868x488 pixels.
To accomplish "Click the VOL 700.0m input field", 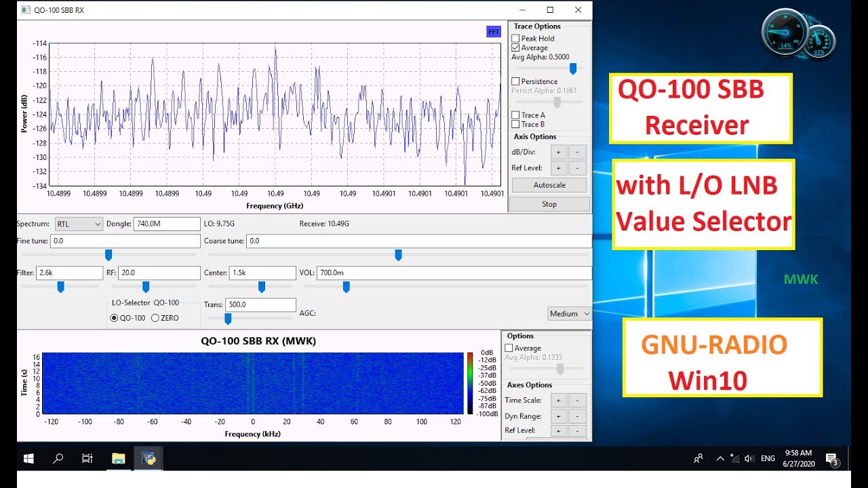I will pyautogui.click(x=454, y=272).
